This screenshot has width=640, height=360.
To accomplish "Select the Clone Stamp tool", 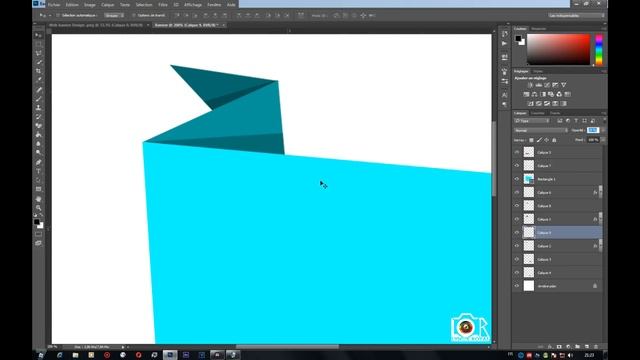I will (38, 107).
